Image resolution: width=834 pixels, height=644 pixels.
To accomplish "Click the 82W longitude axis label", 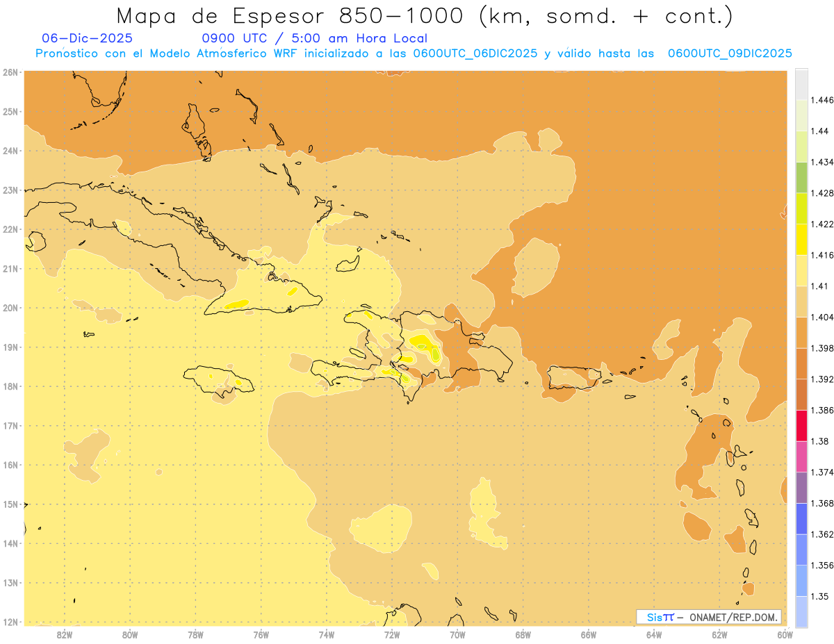I will point(64,634).
